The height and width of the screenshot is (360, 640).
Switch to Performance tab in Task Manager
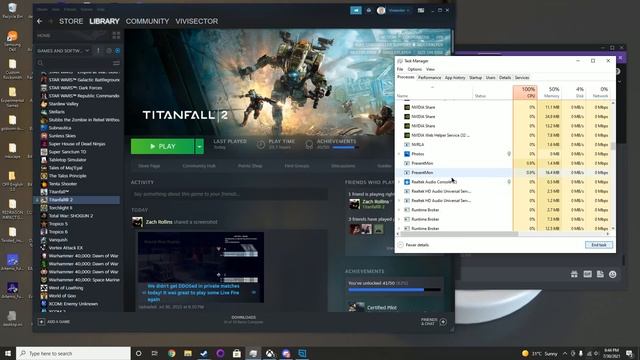coord(429,78)
